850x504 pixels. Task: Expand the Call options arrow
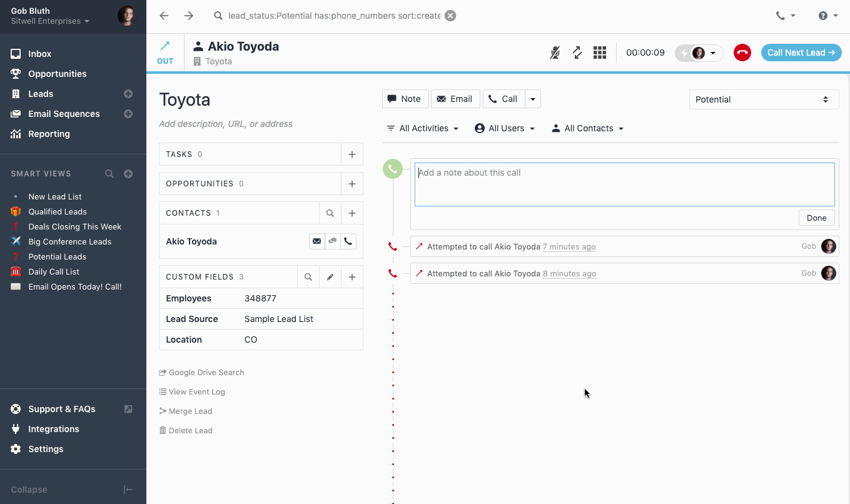click(533, 99)
